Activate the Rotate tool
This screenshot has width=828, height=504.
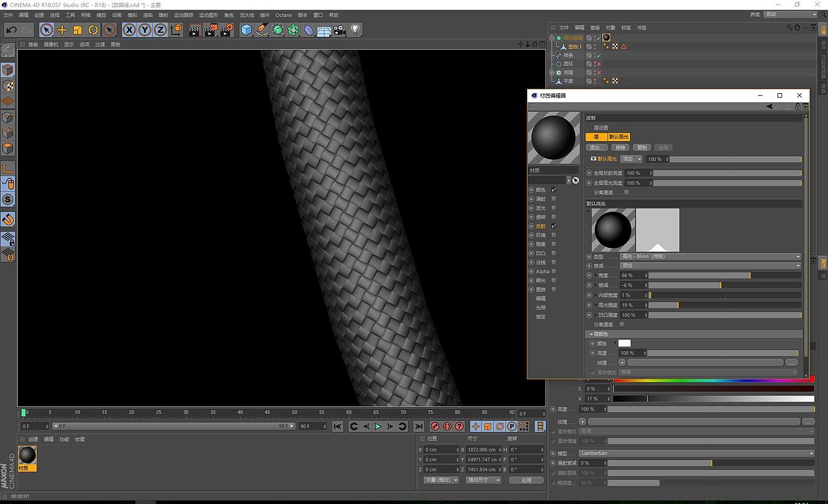click(x=94, y=30)
